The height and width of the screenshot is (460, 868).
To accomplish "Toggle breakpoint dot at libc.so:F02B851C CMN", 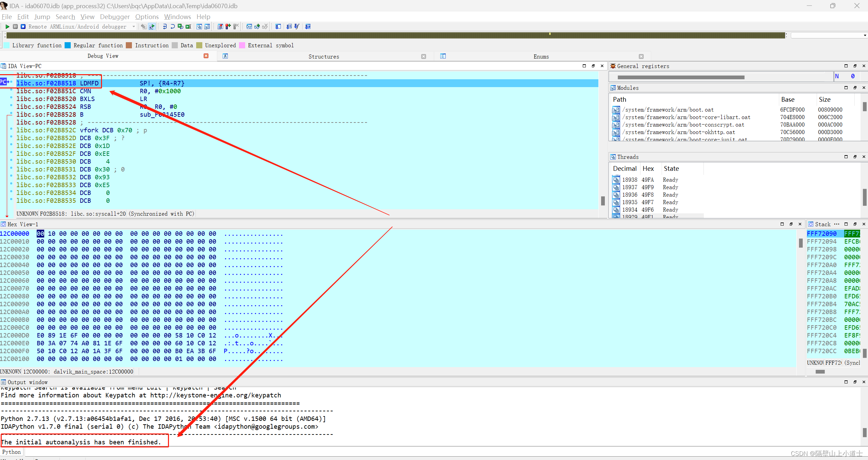I will (x=11, y=90).
